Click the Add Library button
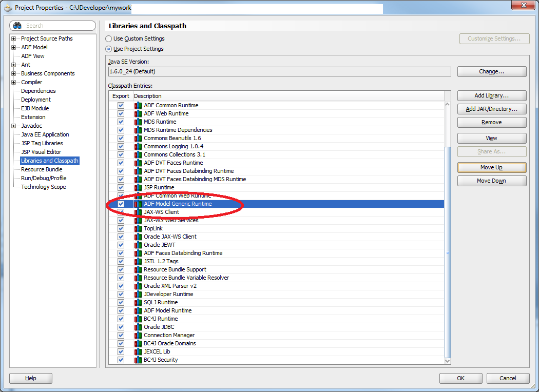Image resolution: width=539 pixels, height=392 pixels. pyautogui.click(x=491, y=95)
